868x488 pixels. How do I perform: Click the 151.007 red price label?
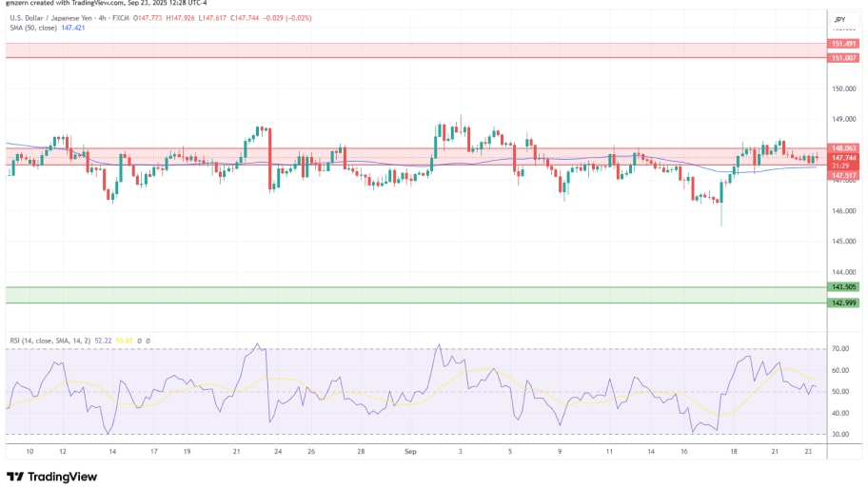pos(844,58)
